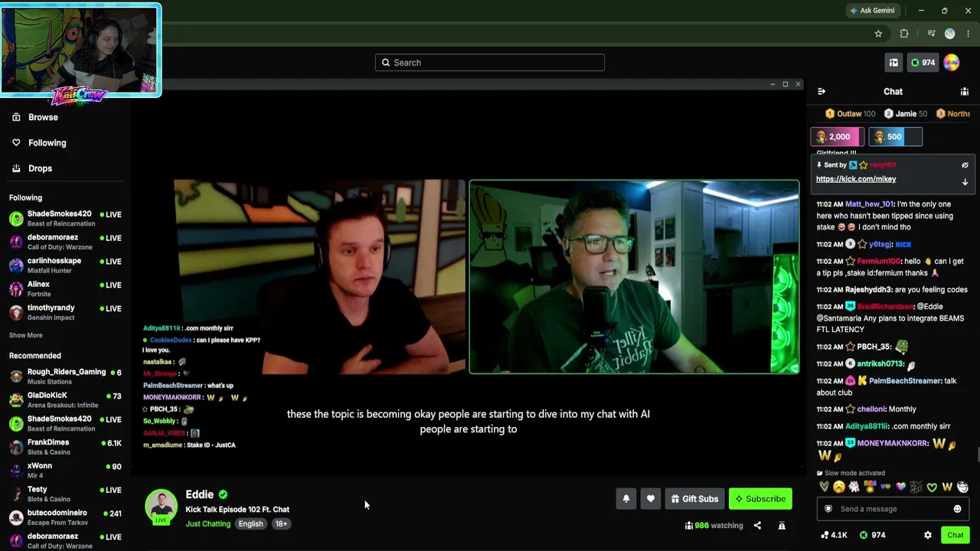The height and width of the screenshot is (551, 980).
Task: Open chat settings gear icon
Action: tap(928, 535)
